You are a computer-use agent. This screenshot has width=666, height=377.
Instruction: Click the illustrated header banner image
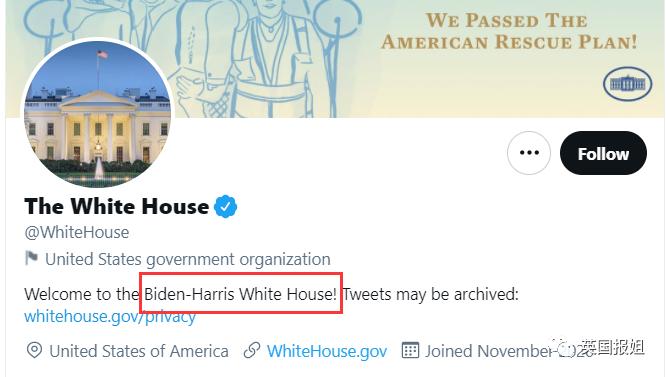tap(336, 59)
